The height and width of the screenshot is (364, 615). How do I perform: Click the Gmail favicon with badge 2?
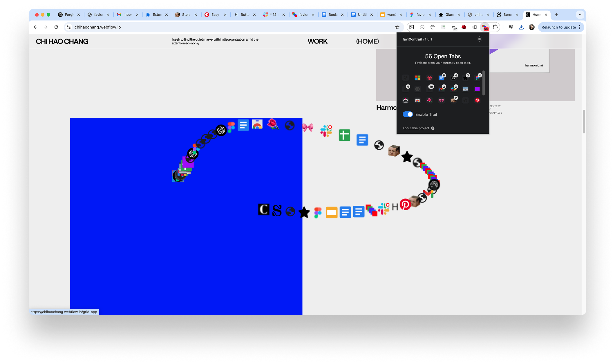(442, 89)
